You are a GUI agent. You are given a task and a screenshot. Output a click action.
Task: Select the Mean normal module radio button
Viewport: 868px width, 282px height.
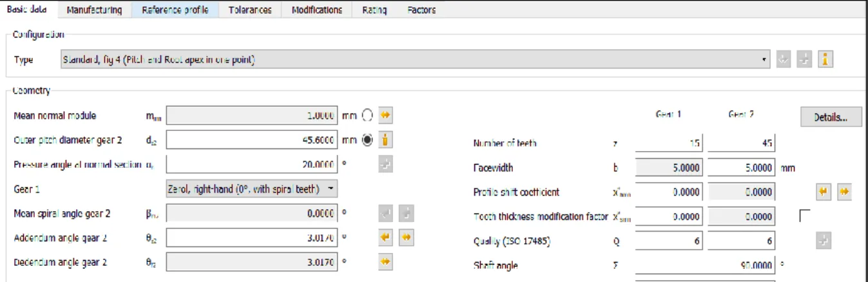click(x=368, y=116)
